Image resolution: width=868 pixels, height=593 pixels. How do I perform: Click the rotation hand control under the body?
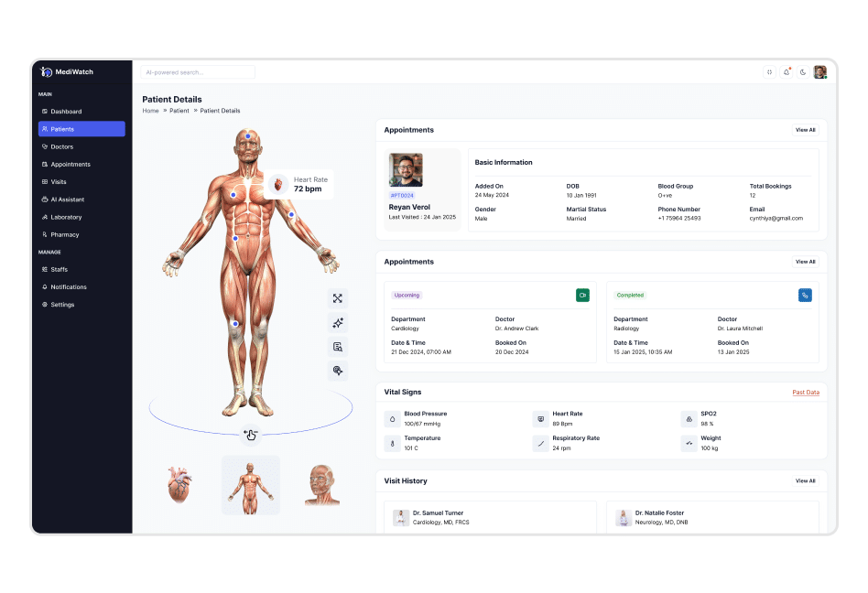click(250, 436)
